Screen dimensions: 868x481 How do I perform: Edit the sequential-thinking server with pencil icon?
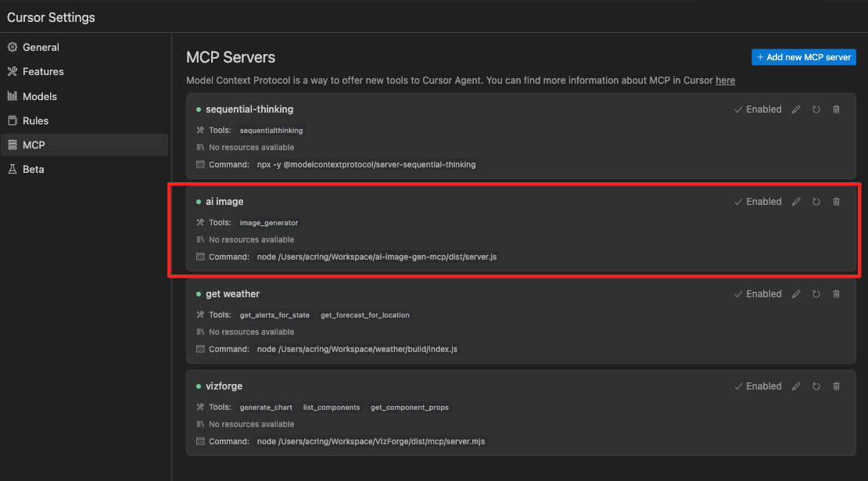796,109
